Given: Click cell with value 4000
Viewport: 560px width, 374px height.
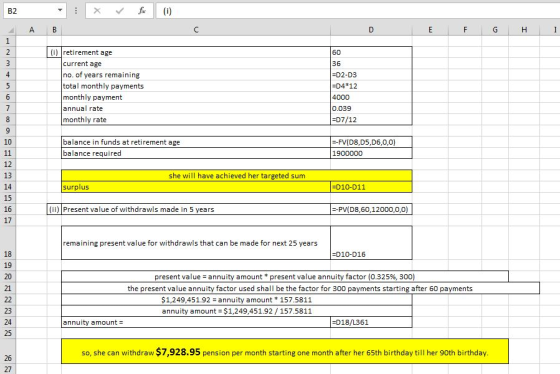Looking at the screenshot, I should (371, 97).
